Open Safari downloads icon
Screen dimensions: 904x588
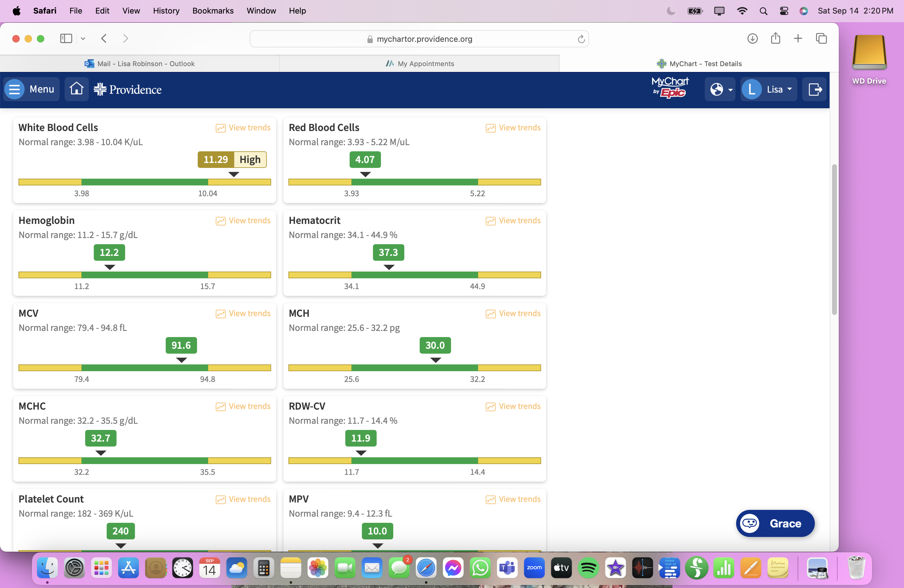click(x=752, y=38)
